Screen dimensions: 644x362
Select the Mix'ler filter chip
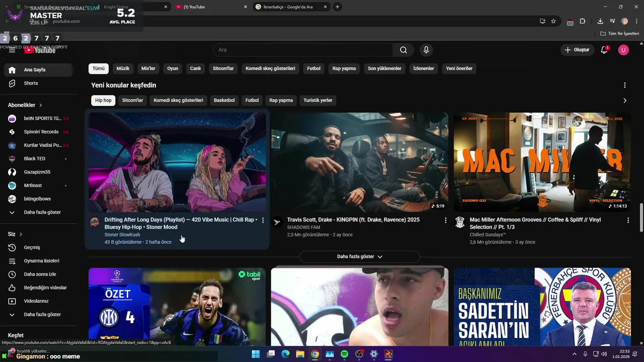(148, 68)
